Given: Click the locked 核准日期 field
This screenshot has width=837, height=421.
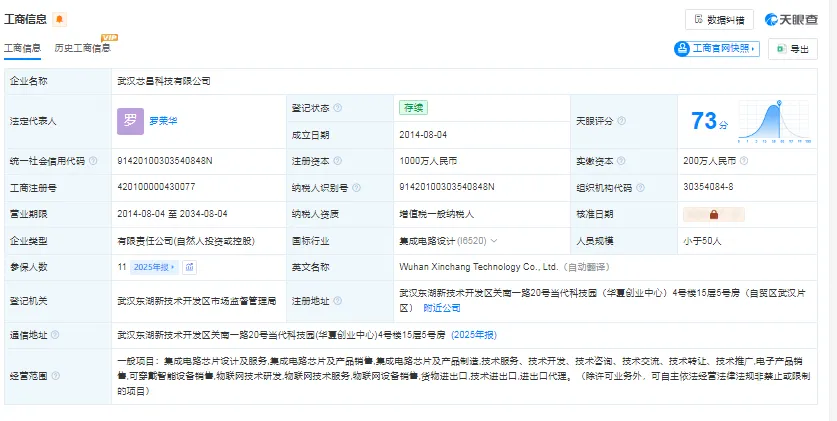Looking at the screenshot, I should (x=714, y=215).
